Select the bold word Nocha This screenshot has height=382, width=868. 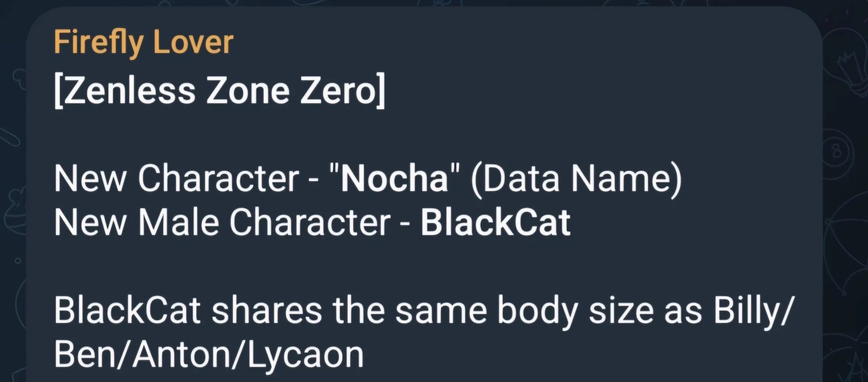[395, 178]
